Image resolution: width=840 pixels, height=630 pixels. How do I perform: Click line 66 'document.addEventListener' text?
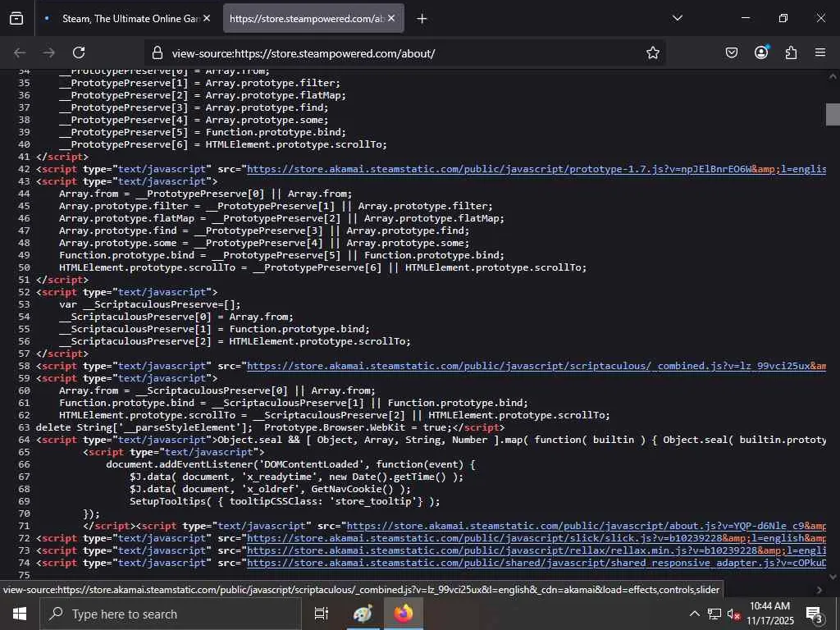[x=179, y=464]
